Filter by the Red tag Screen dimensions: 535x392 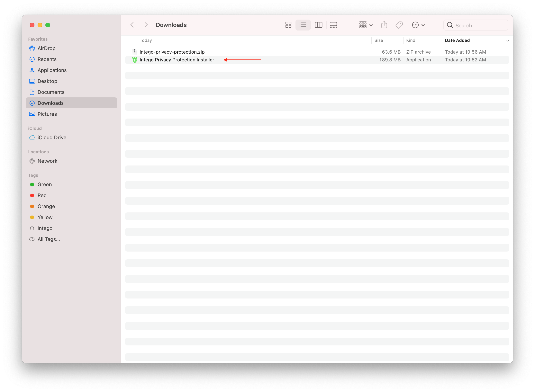(x=71, y=195)
